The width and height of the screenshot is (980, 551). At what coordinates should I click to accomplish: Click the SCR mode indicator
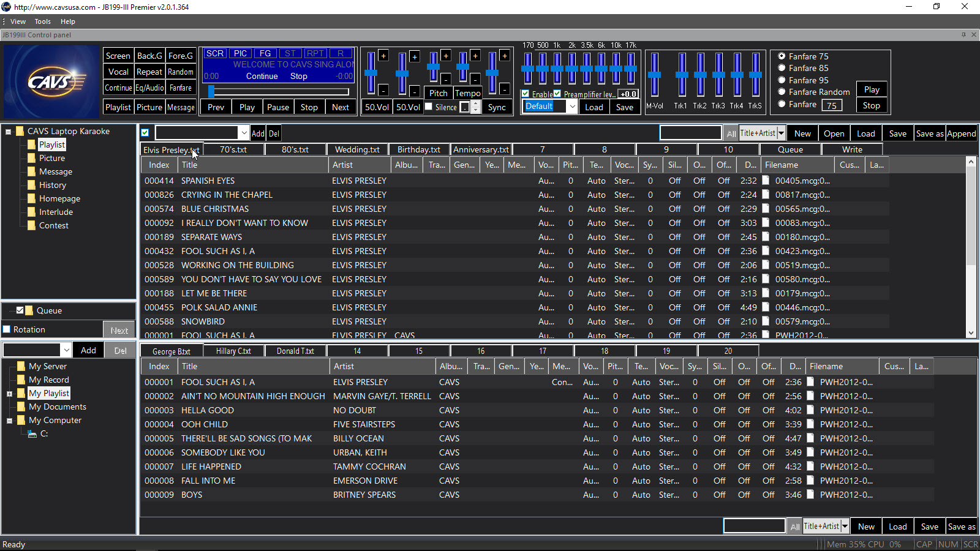(214, 53)
